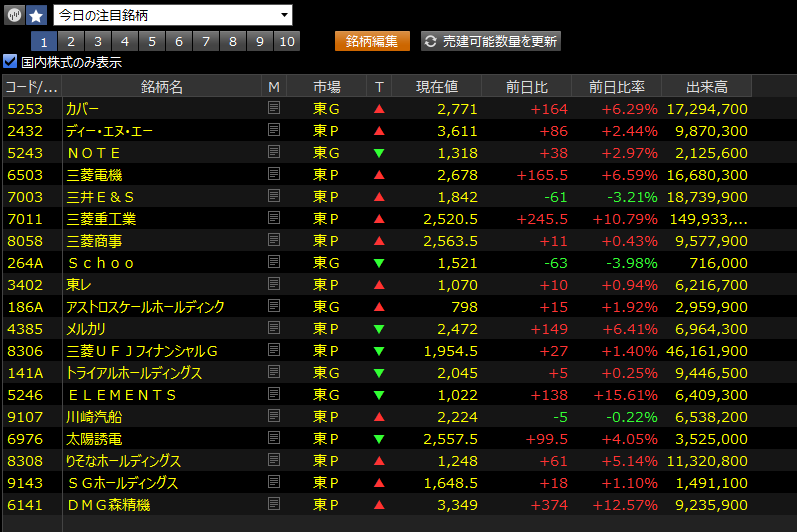Click 売建可能数量を更新 refresh button

pos(491,41)
